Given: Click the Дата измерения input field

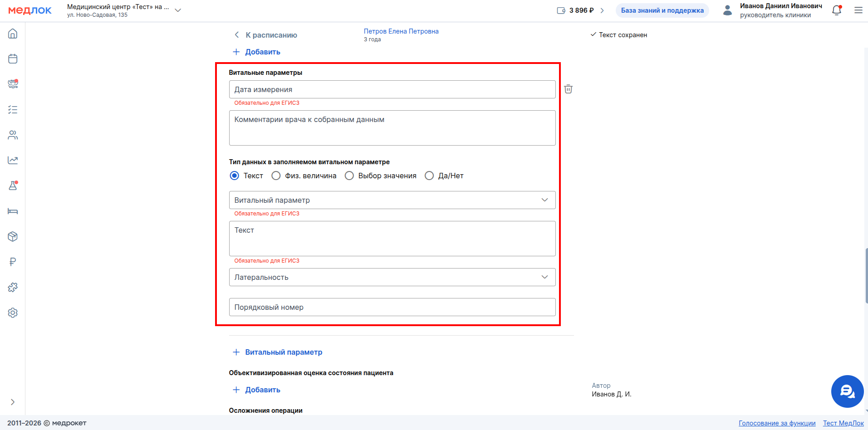Looking at the screenshot, I should [392, 89].
